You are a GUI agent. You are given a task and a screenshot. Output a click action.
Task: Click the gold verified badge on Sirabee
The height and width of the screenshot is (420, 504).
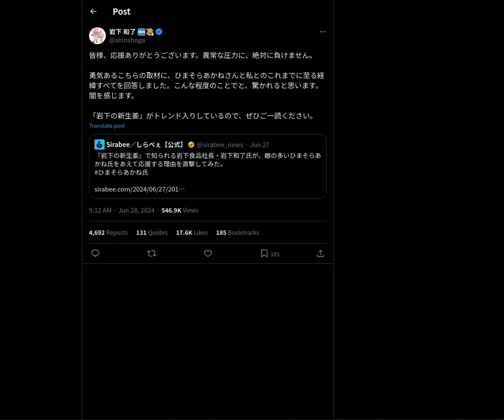click(x=191, y=144)
